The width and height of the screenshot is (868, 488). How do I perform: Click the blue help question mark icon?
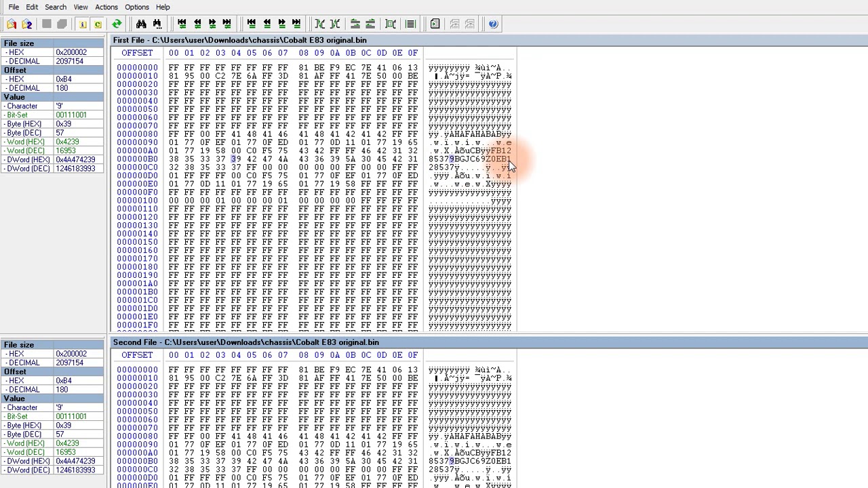point(493,24)
